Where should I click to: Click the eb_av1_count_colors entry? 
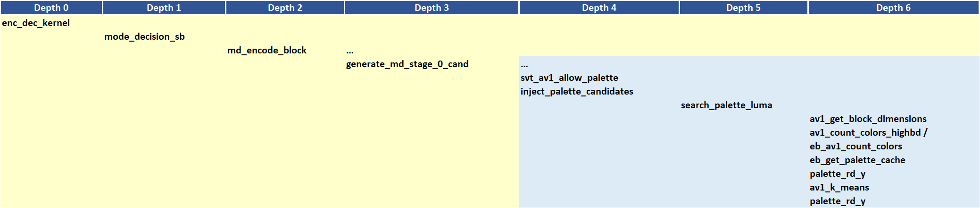[855, 147]
